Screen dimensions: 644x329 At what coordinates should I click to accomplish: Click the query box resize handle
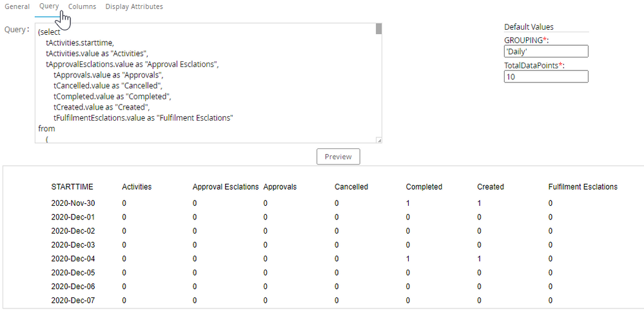coord(379,140)
